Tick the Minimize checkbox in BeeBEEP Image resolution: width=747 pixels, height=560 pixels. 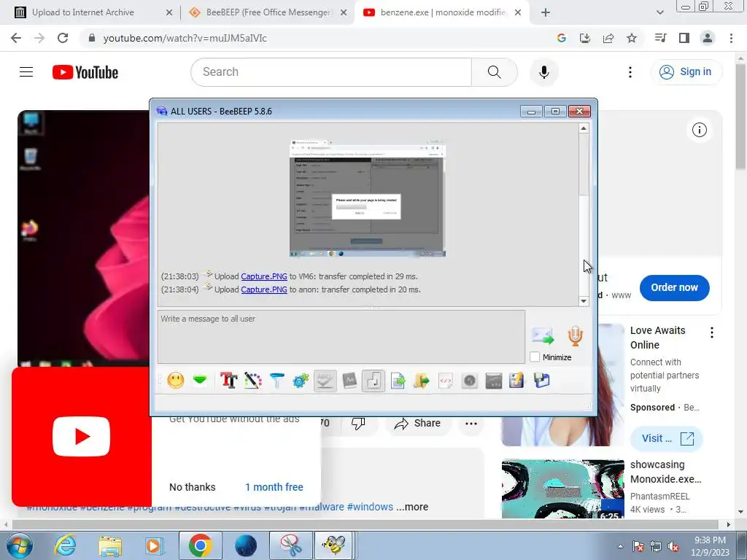535,357
